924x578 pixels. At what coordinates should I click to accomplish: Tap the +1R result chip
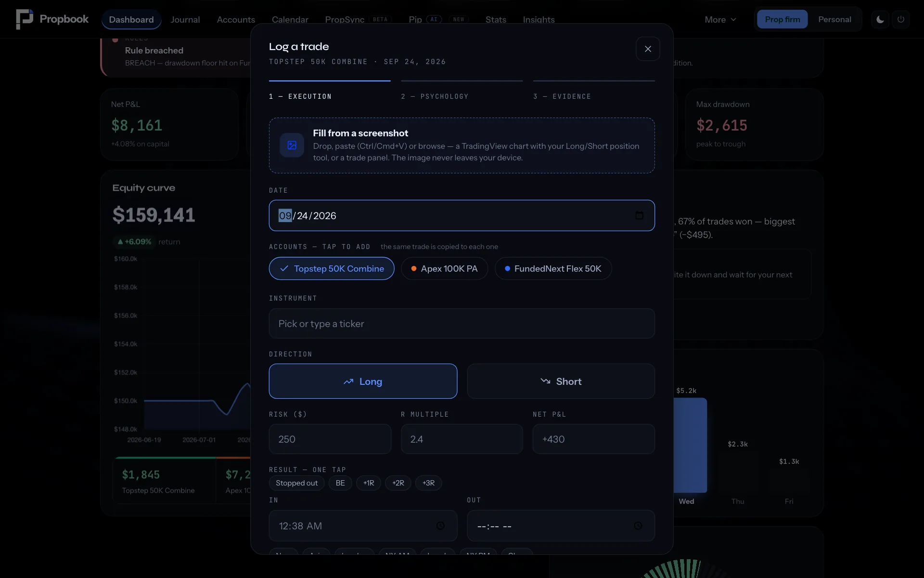click(x=369, y=483)
